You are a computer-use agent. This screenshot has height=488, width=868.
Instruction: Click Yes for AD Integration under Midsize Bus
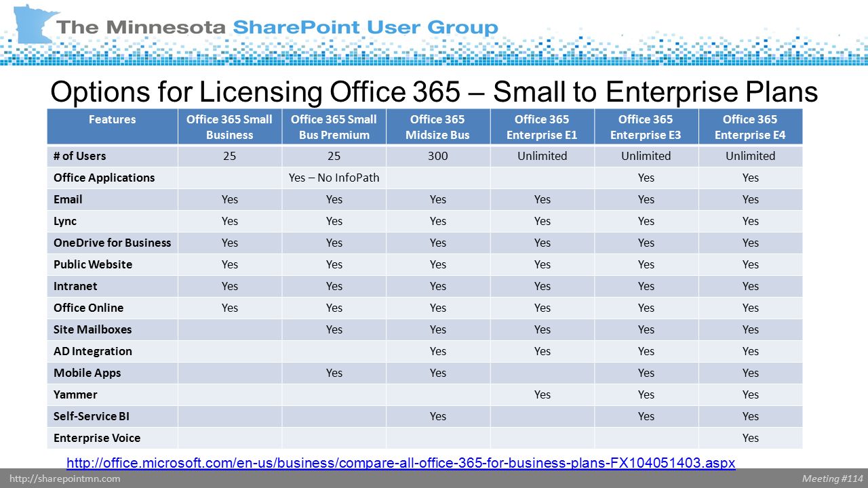pos(438,351)
